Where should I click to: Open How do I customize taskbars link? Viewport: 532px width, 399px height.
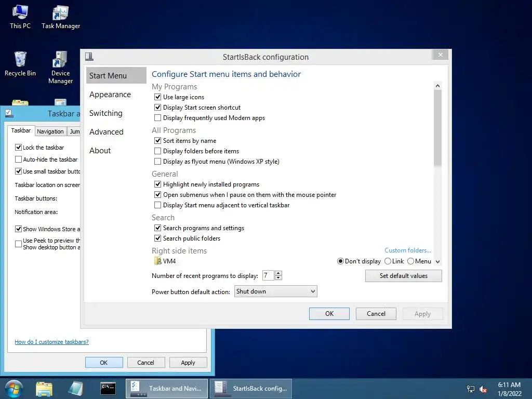pyautogui.click(x=51, y=342)
